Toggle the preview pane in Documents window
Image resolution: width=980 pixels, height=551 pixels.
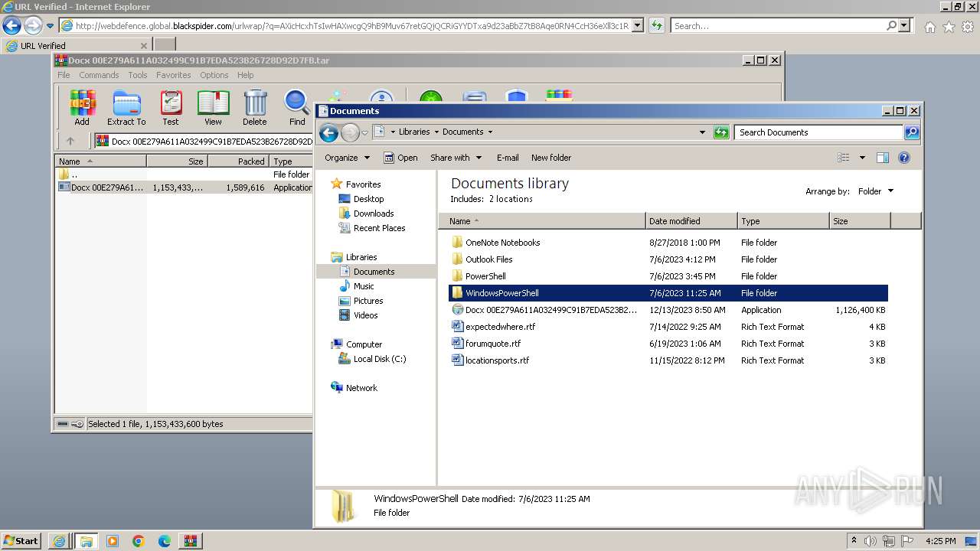coord(883,158)
